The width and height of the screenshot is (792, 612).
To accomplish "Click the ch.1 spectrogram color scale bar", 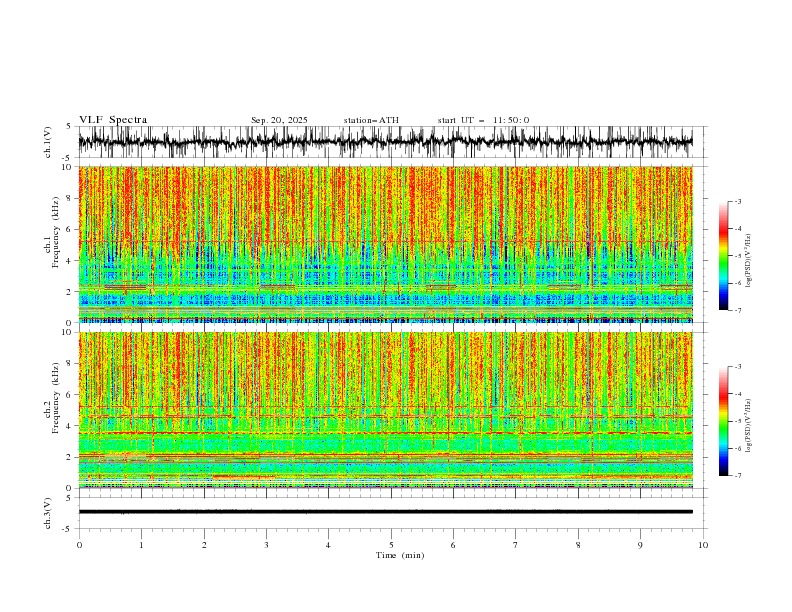I will [x=724, y=255].
